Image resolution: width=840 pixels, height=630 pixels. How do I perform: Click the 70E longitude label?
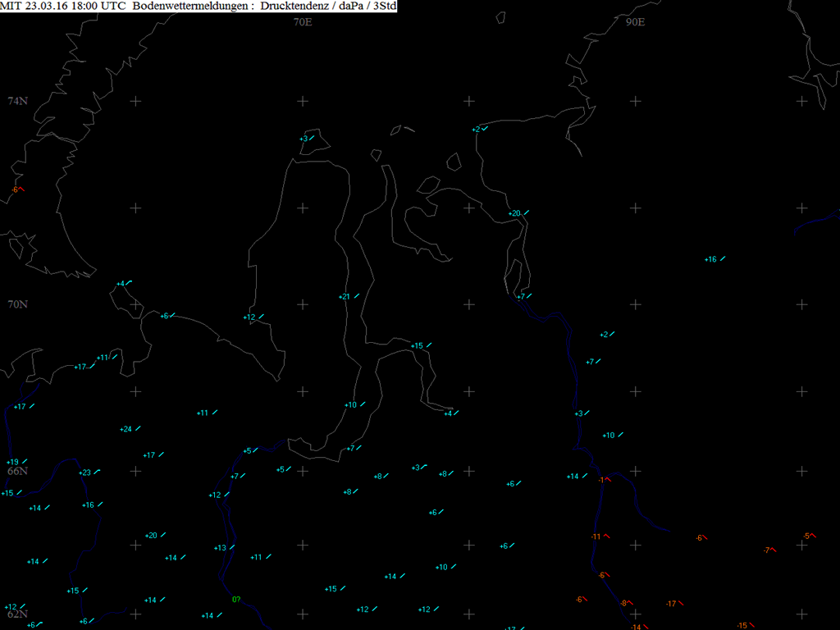(303, 22)
